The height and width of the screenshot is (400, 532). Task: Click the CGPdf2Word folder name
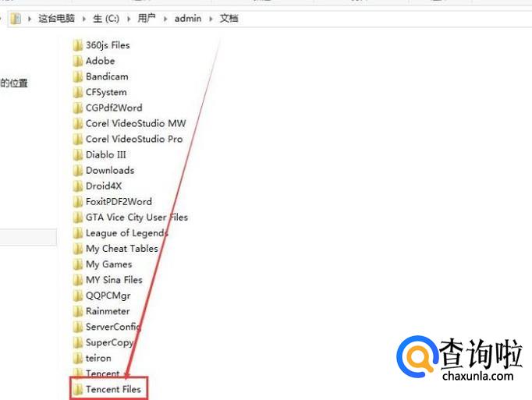coord(114,108)
